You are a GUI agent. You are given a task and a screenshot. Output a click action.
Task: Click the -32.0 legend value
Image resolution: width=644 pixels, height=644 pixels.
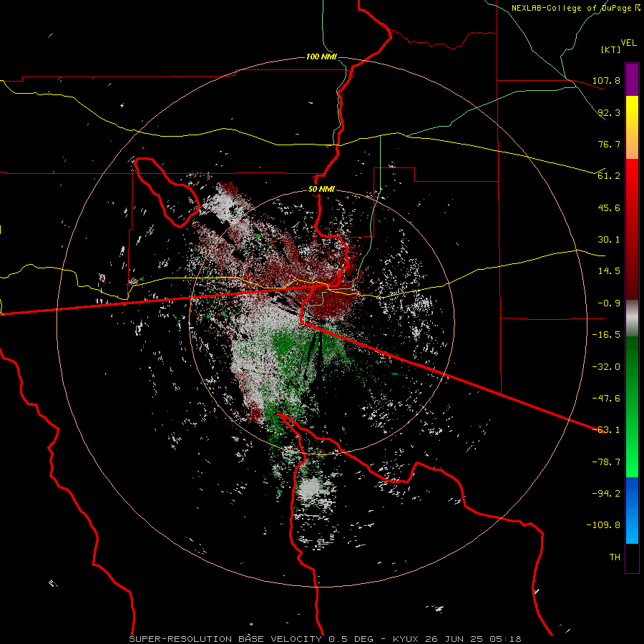[x=606, y=367]
